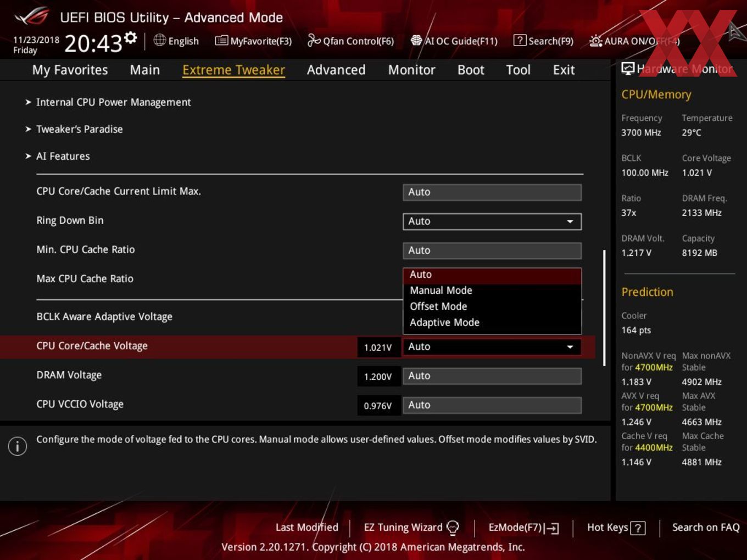The width and height of the screenshot is (747, 560).
Task: Click the settings list scrollbar
Action: (604, 308)
